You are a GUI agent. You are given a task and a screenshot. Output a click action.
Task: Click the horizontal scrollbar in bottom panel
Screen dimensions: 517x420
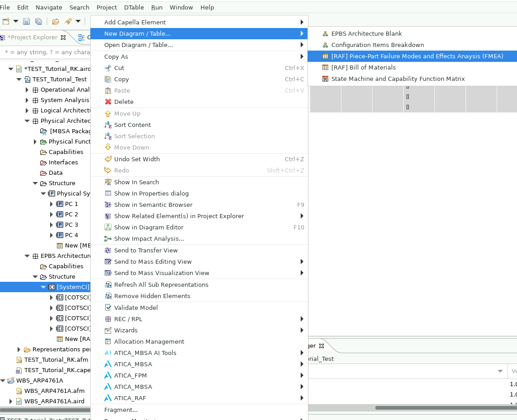click(446, 407)
